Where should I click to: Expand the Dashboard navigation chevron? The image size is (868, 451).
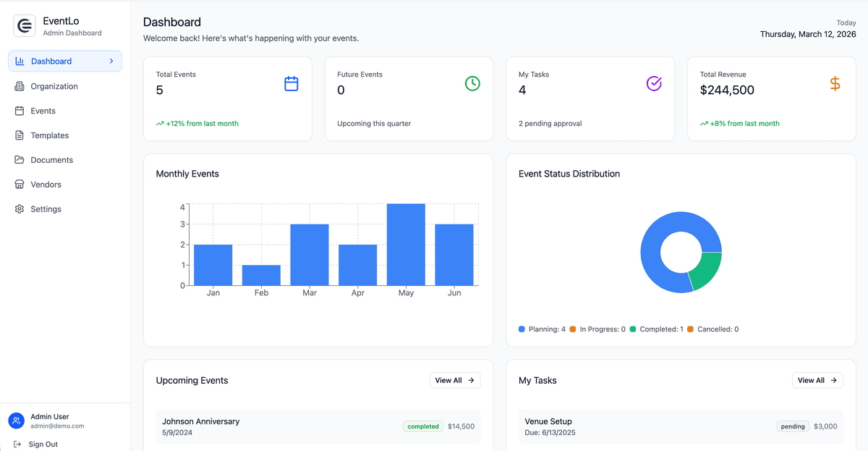click(112, 61)
